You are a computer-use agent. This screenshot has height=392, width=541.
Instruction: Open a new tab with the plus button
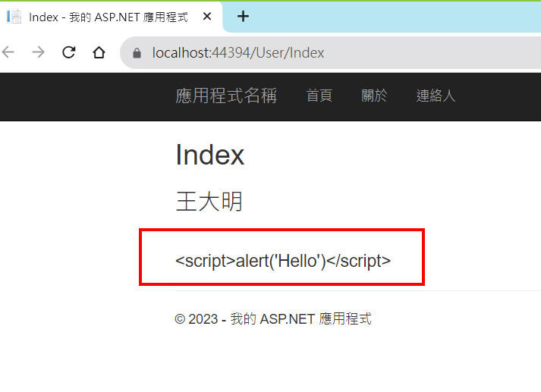coord(244,16)
